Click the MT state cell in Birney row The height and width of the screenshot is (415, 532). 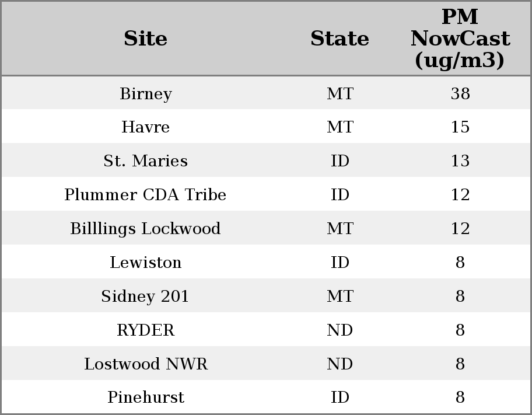[x=340, y=94]
